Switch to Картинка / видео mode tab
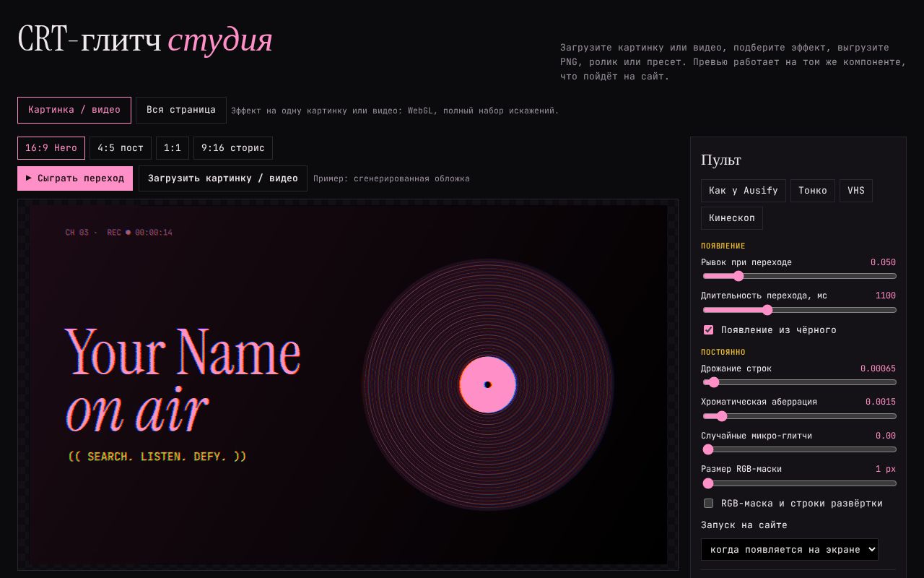 pyautogui.click(x=74, y=110)
